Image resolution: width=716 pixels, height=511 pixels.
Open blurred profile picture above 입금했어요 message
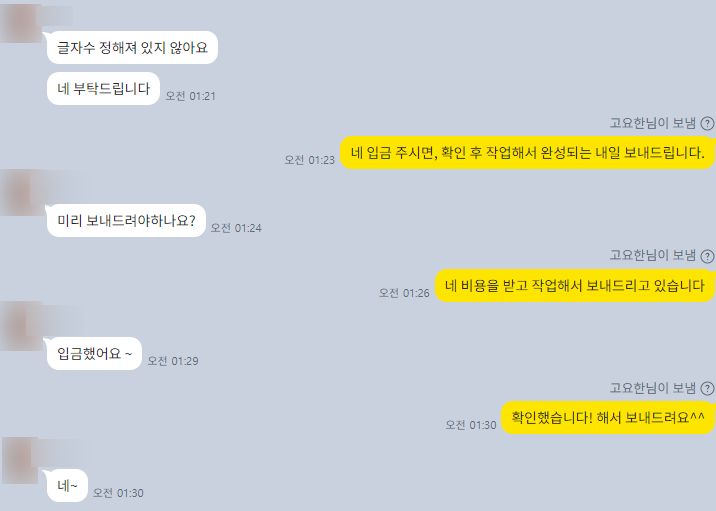click(x=22, y=325)
